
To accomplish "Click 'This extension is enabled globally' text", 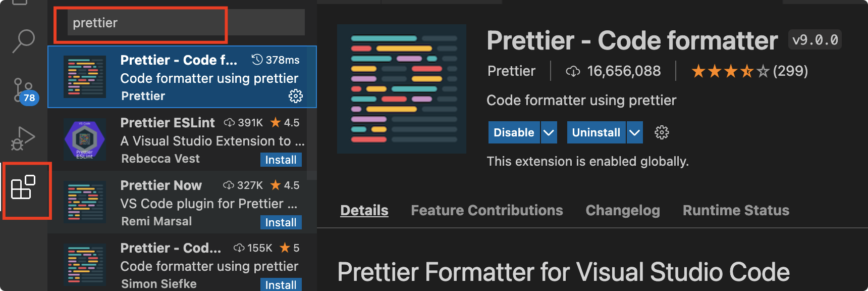I will (x=587, y=161).
